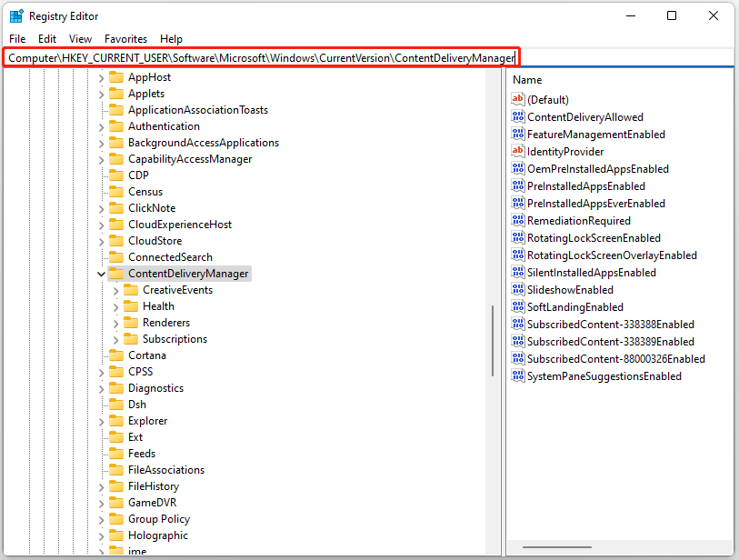The height and width of the screenshot is (560, 739).
Task: Maximize the Registry Editor window
Action: coord(672,15)
